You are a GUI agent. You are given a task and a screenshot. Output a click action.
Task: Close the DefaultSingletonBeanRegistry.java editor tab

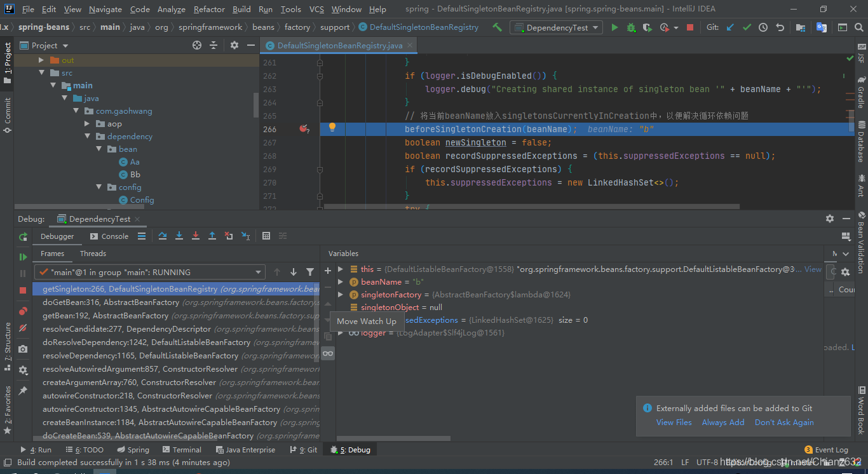[410, 45]
